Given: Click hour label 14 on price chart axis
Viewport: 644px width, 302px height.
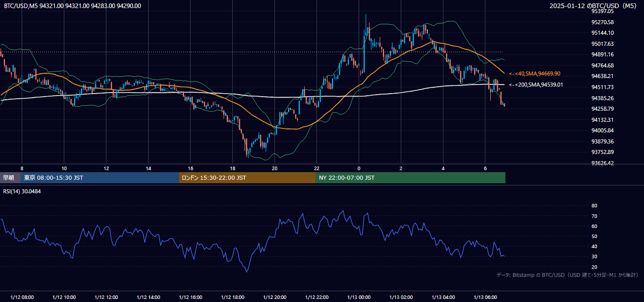Looking at the screenshot, I should [x=148, y=168].
